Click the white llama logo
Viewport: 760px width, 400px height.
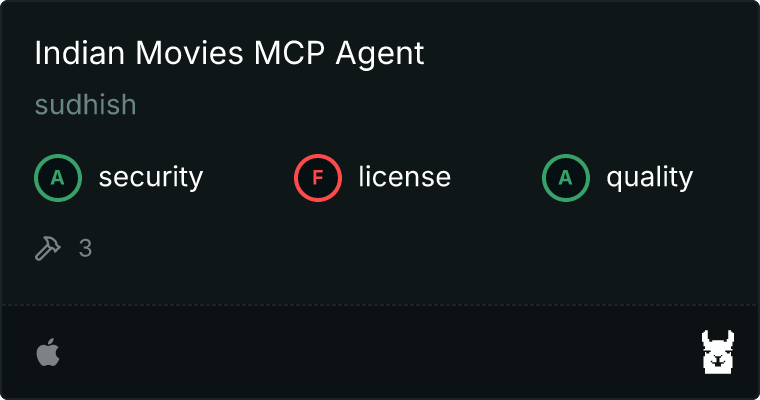coord(718,352)
